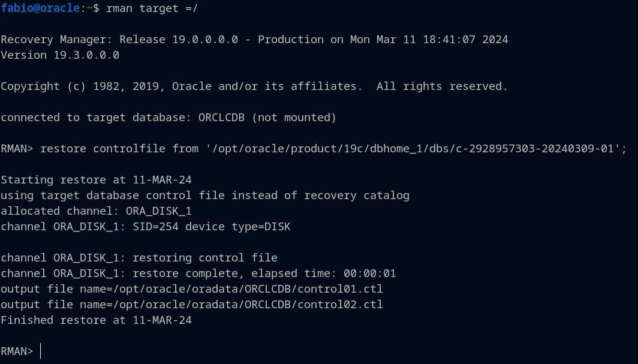638x364 pixels.
Task: Click the 'Recovery Manager: Release 19.0.0.0.0' line
Action: (x=119, y=40)
